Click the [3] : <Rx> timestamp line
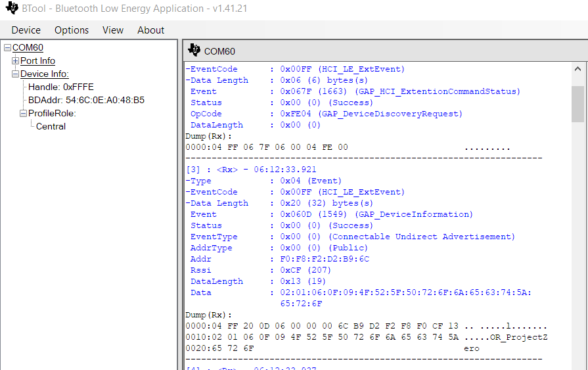The width and height of the screenshot is (588, 370). click(251, 170)
